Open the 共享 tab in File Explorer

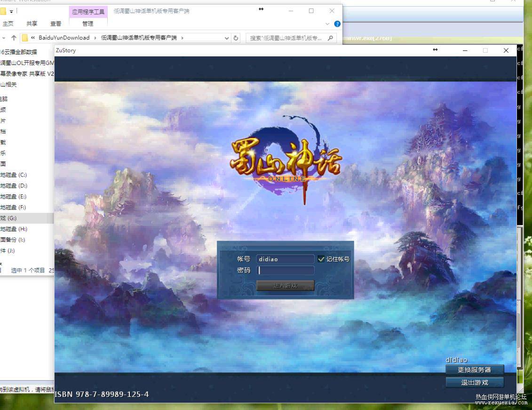point(32,24)
